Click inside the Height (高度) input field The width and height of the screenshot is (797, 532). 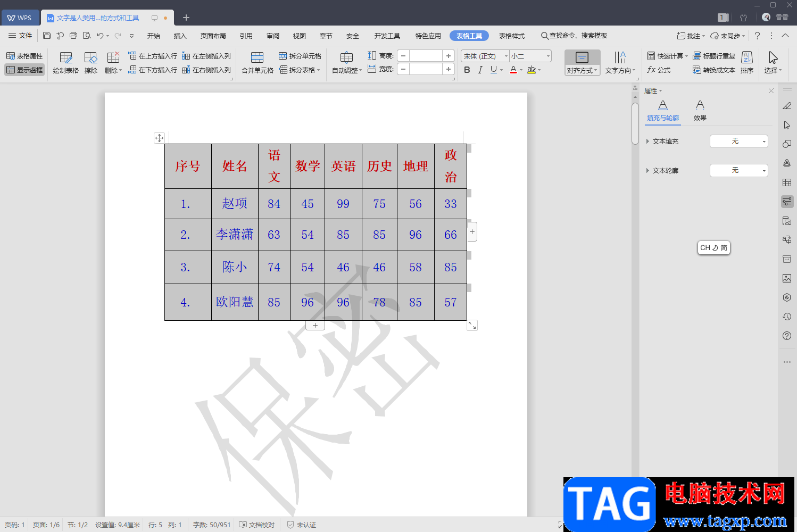(426, 56)
